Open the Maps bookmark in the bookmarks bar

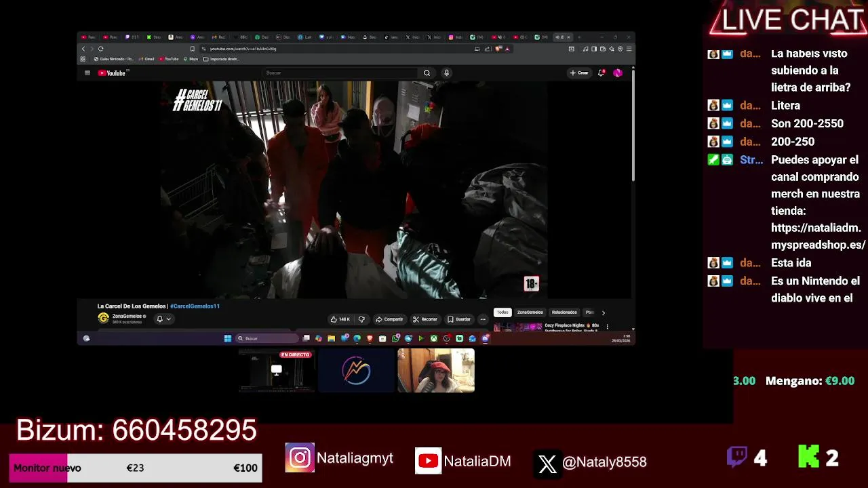tap(191, 59)
